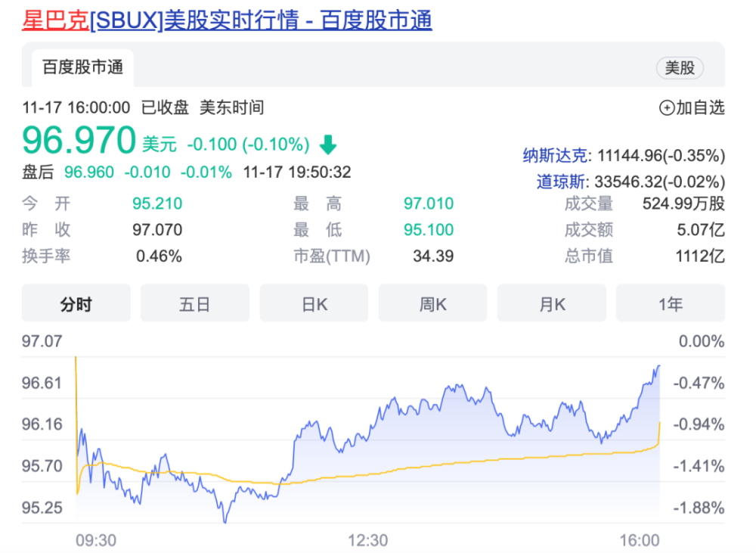
Task: Click the 已收盘 market status text
Action: coord(165,107)
